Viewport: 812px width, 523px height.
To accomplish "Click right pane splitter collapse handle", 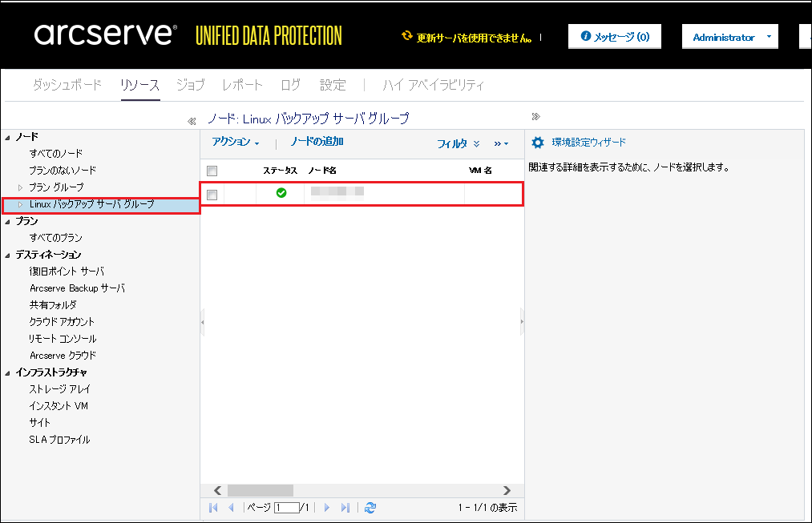I will (x=522, y=322).
